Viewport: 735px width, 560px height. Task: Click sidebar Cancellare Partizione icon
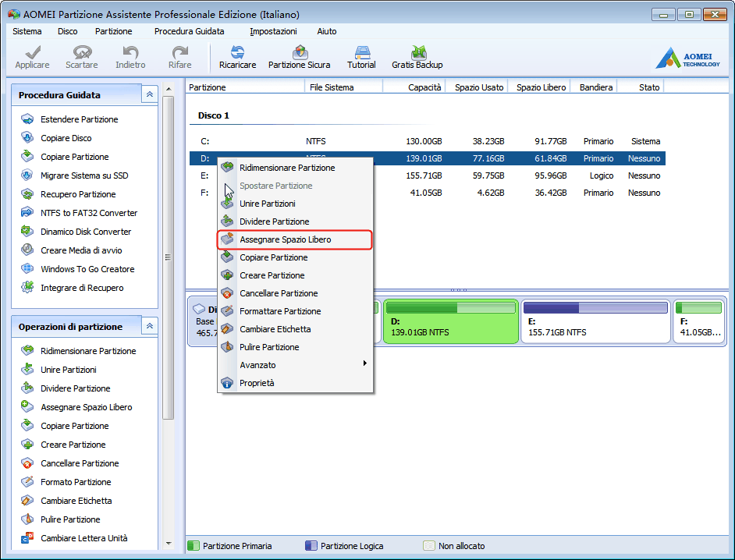(x=27, y=463)
